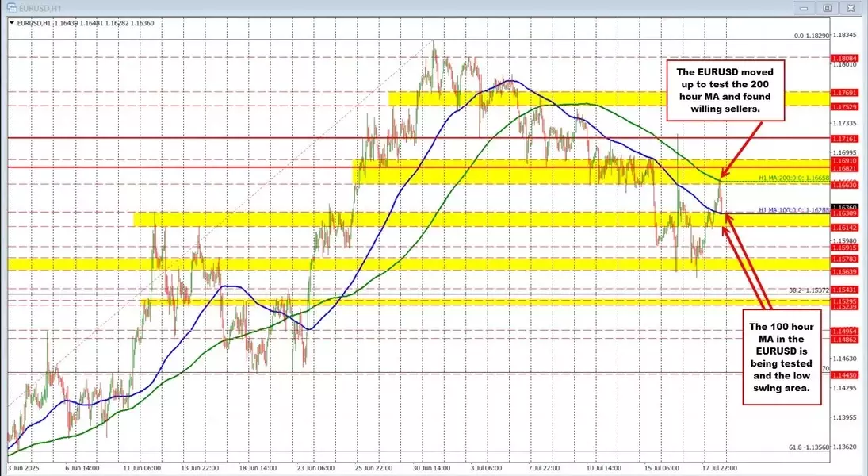
Task: Click the Fibonacci 0.0-1.18290 level label
Action: [812, 36]
